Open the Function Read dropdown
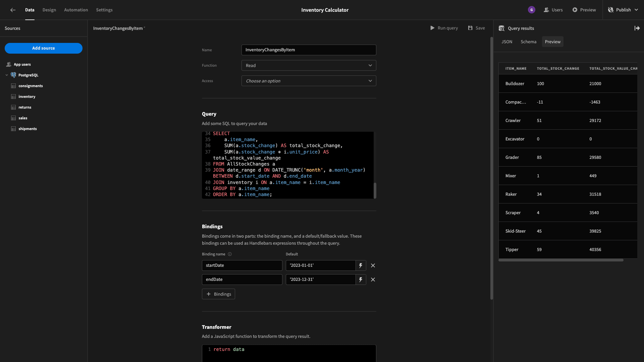The height and width of the screenshot is (362, 644). (309, 65)
